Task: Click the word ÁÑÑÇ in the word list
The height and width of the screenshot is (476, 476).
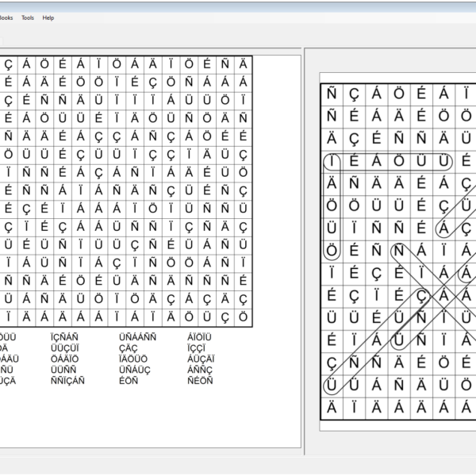Action: [x=199, y=370]
